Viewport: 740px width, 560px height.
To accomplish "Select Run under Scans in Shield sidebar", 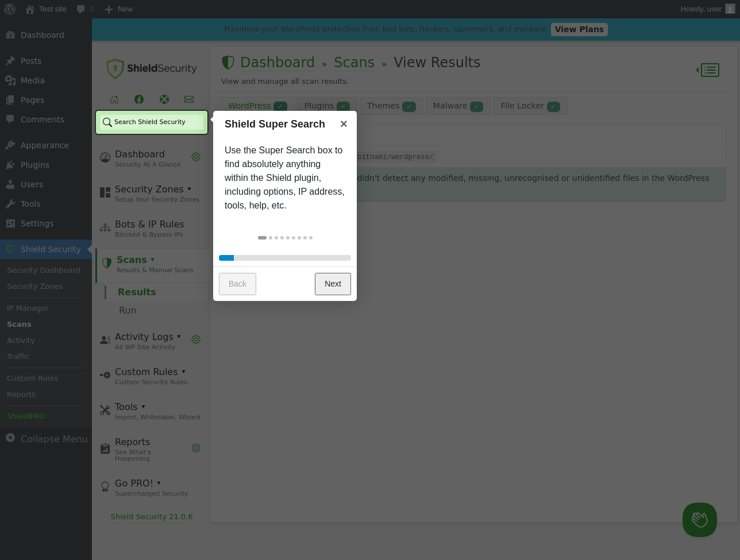I will [128, 310].
